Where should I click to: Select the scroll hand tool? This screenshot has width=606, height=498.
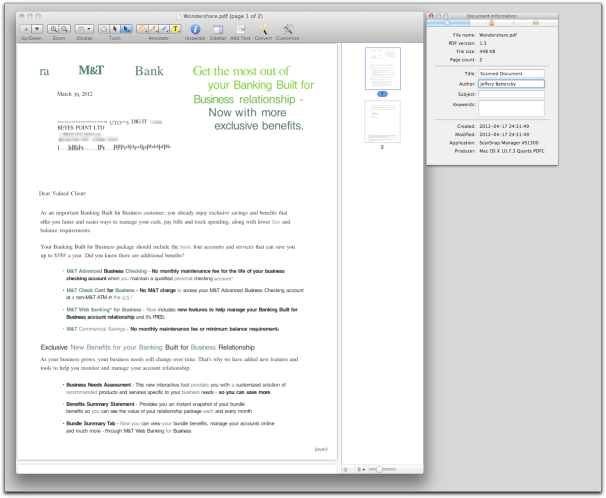coord(103,29)
